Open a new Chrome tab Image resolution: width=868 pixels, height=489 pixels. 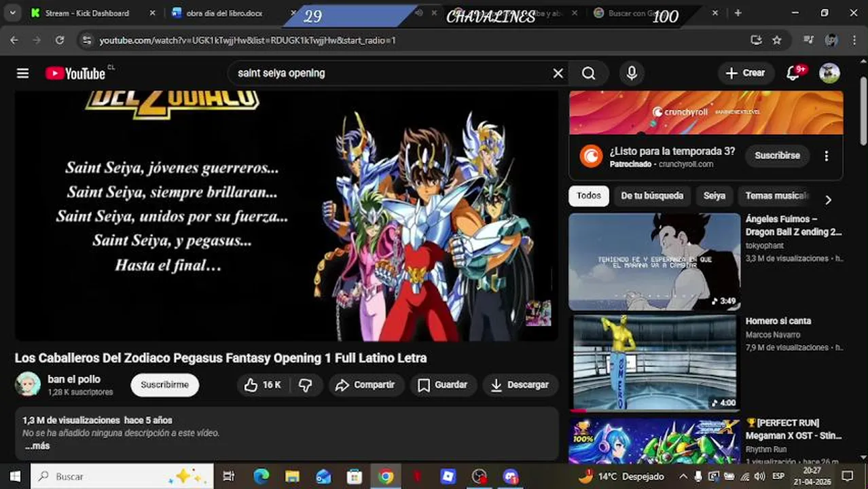(738, 13)
